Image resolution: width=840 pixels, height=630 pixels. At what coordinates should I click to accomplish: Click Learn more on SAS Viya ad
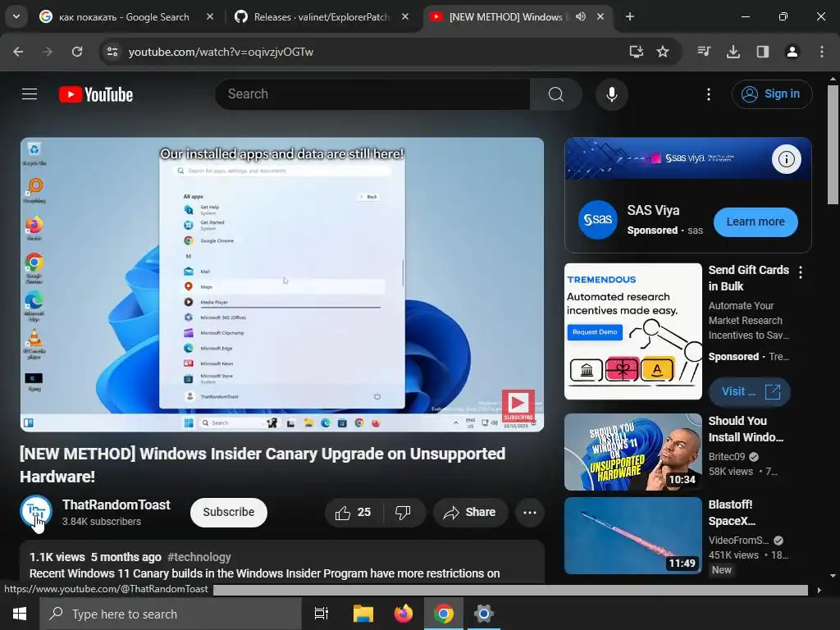(x=756, y=221)
